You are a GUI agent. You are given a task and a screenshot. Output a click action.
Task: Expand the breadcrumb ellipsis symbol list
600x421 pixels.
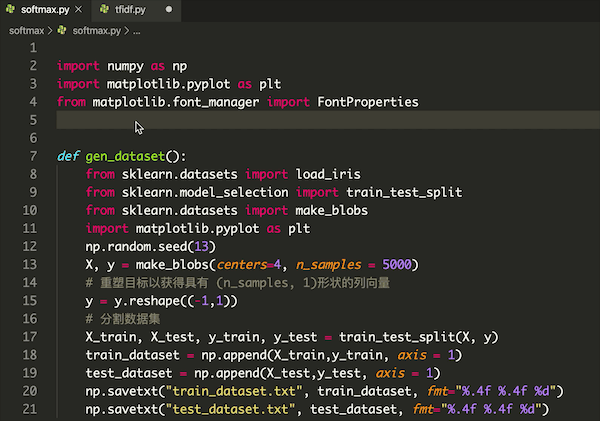click(137, 31)
